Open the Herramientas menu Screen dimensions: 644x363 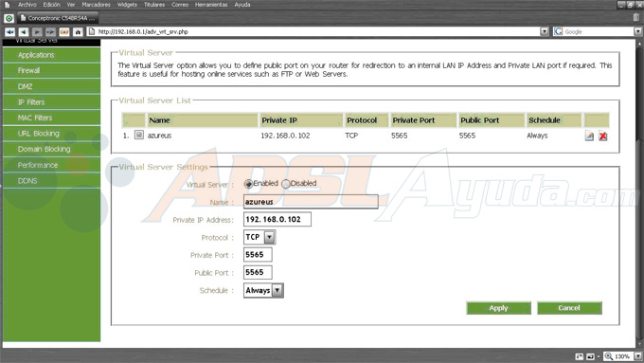[211, 5]
